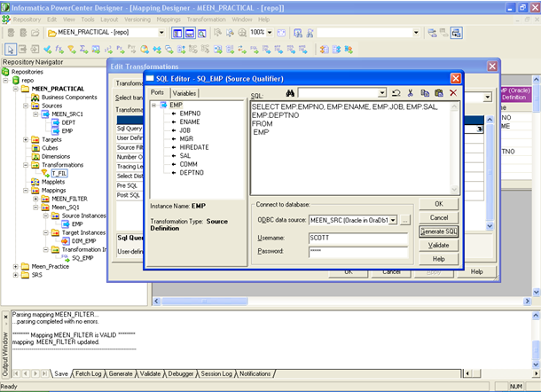Select the COMM port in EMP tree
This screenshot has width=541, height=392.
tap(188, 164)
